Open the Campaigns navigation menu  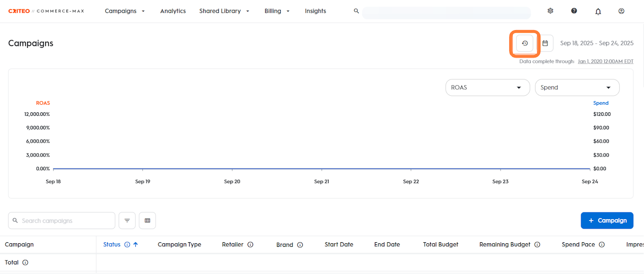(x=125, y=11)
